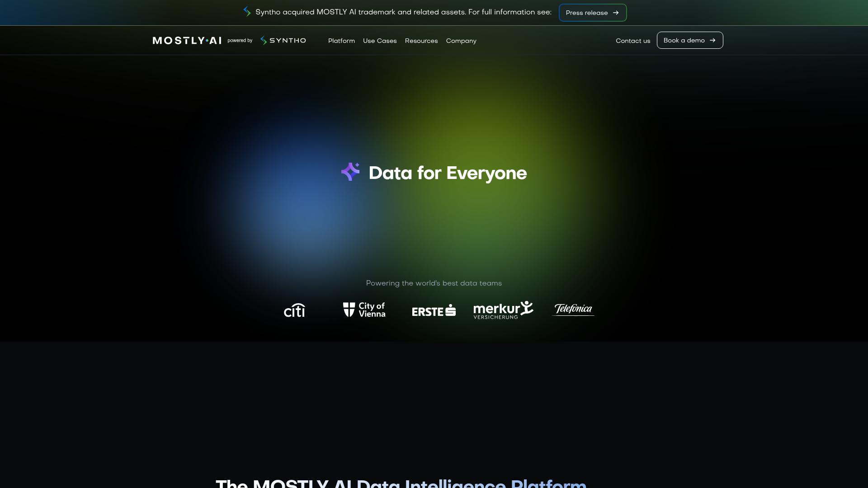The image size is (868, 488).
Task: Click the purple sparkle icon near headline
Action: point(350,172)
